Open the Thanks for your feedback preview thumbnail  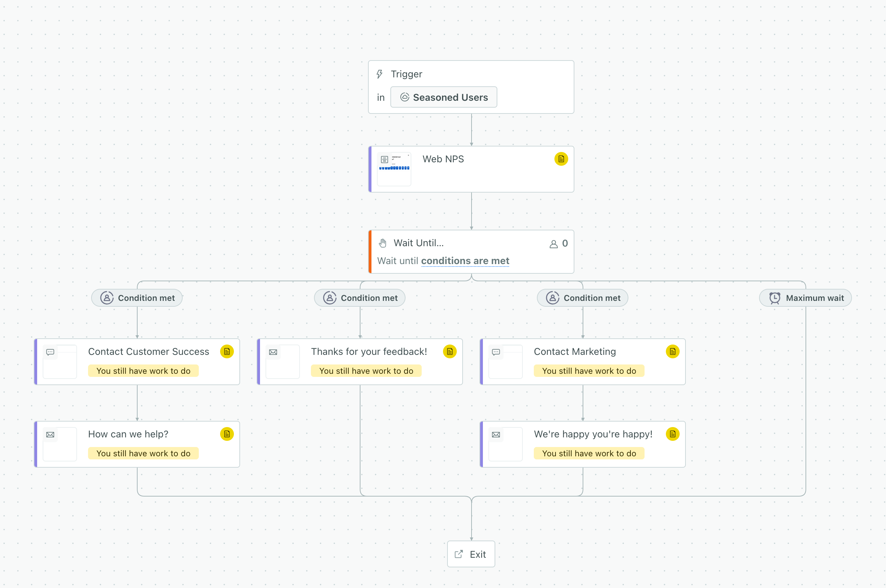click(282, 361)
